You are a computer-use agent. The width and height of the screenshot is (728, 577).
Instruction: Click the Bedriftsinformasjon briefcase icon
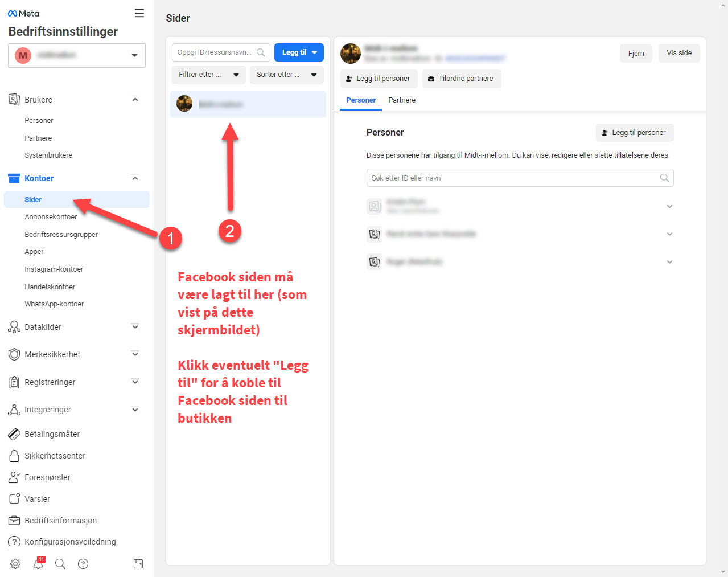tap(14, 521)
